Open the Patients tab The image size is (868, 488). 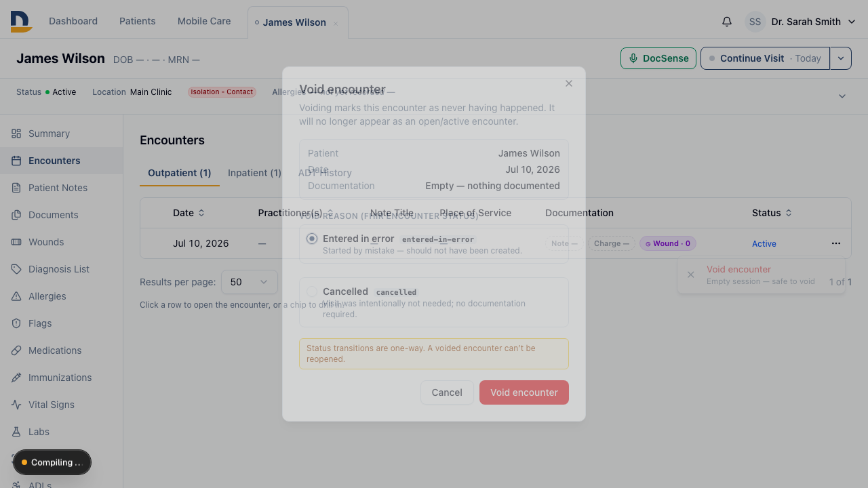click(x=138, y=21)
